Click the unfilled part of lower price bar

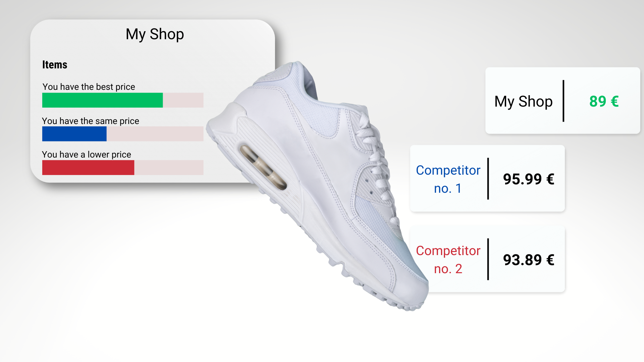click(x=169, y=168)
